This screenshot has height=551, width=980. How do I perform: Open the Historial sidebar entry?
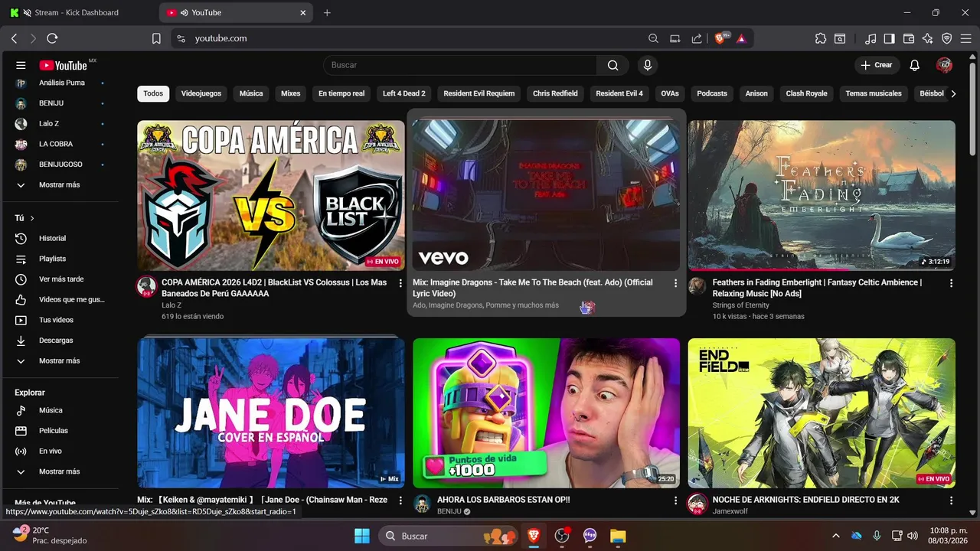pyautogui.click(x=60, y=239)
